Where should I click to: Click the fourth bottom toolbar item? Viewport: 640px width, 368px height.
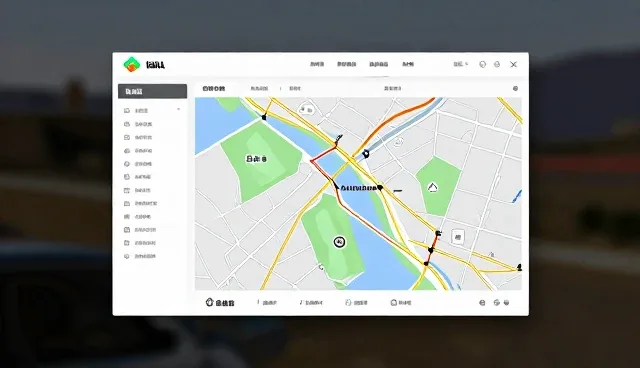[x=356, y=303]
